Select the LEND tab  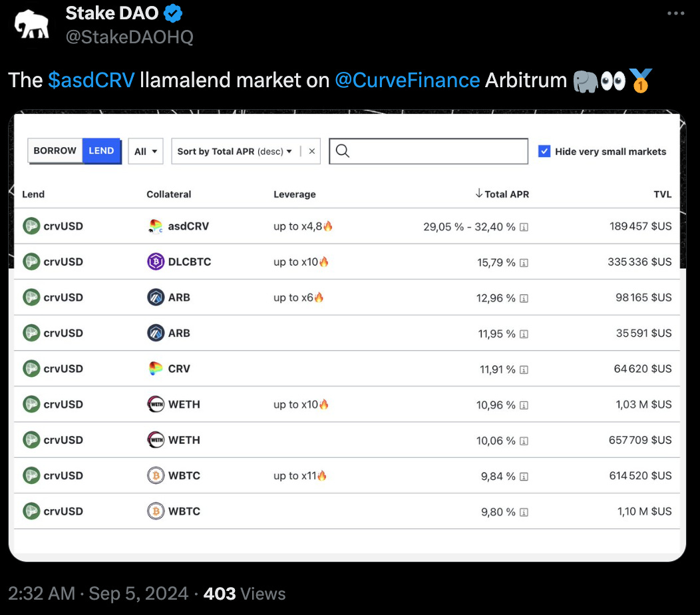101,151
